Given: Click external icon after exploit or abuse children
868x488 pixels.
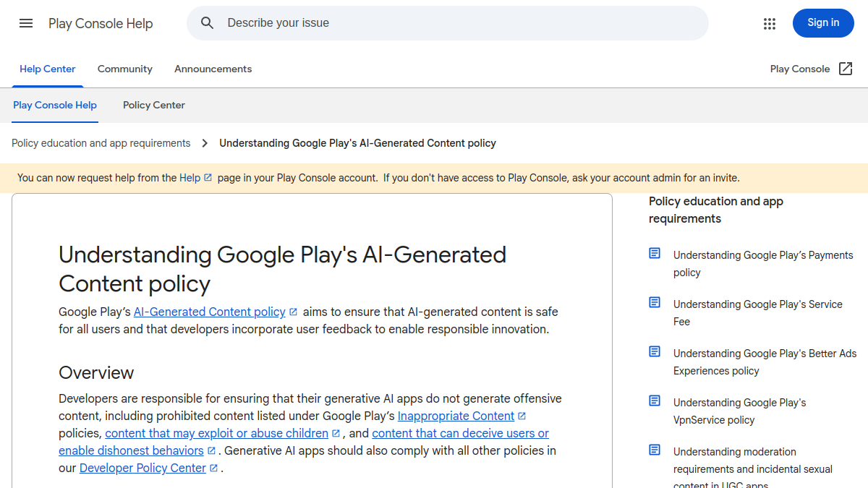Looking at the screenshot, I should point(336,434).
